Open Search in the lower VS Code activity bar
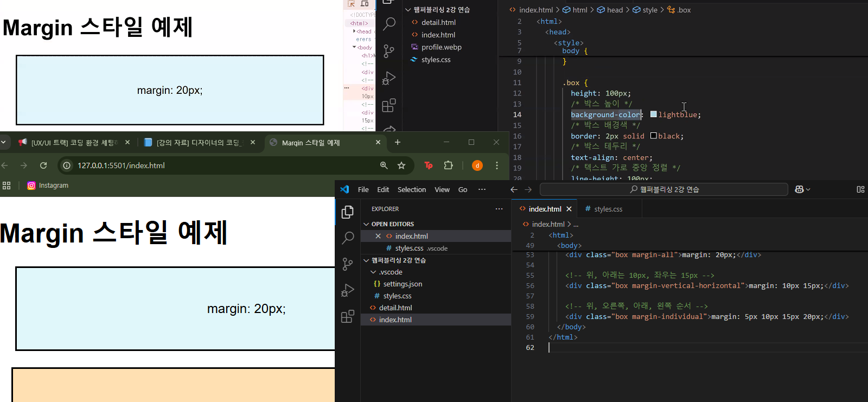Screen dimensions: 868x402 348,238
